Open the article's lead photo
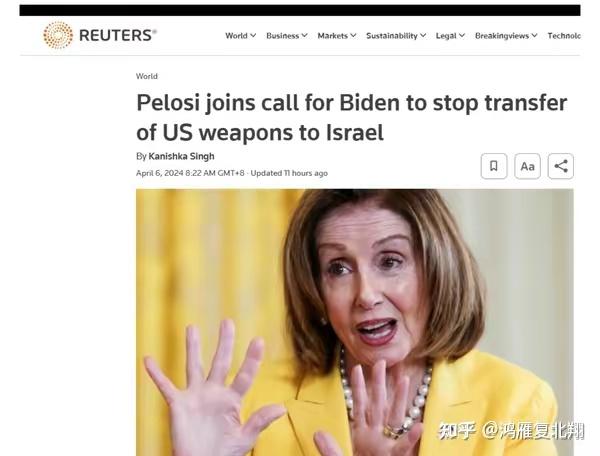 pos(355,322)
